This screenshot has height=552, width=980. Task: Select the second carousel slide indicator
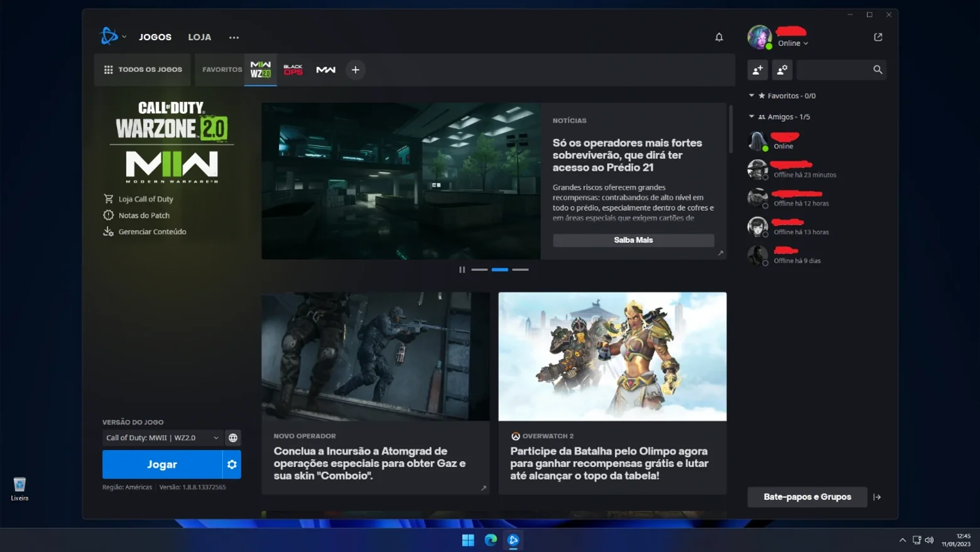500,270
